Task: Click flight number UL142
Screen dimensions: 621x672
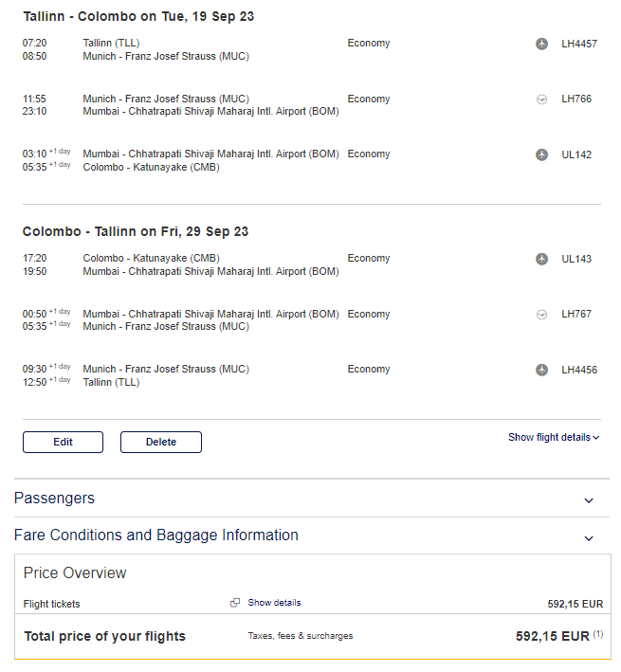Action: pos(576,154)
